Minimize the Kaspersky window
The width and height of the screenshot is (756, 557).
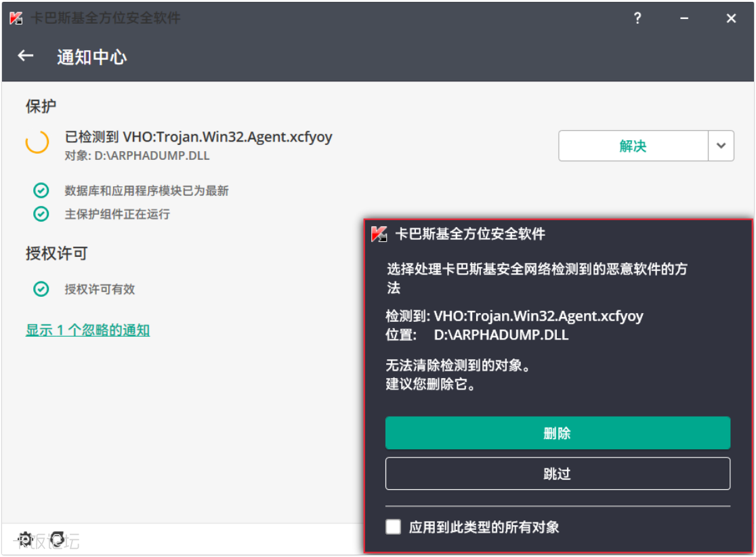pyautogui.click(x=684, y=18)
